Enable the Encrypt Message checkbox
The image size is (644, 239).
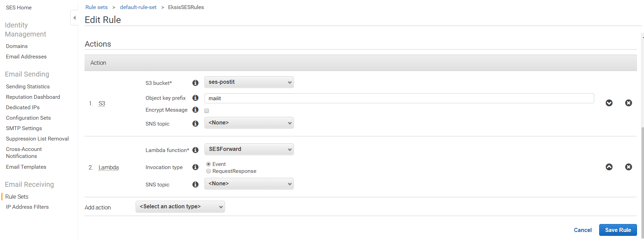[207, 111]
